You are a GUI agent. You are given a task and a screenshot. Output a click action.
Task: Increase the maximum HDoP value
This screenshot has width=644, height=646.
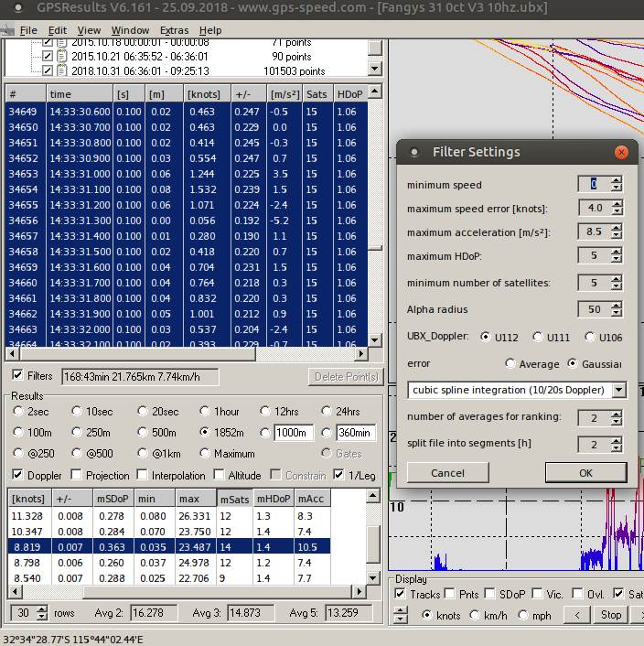tap(616, 251)
